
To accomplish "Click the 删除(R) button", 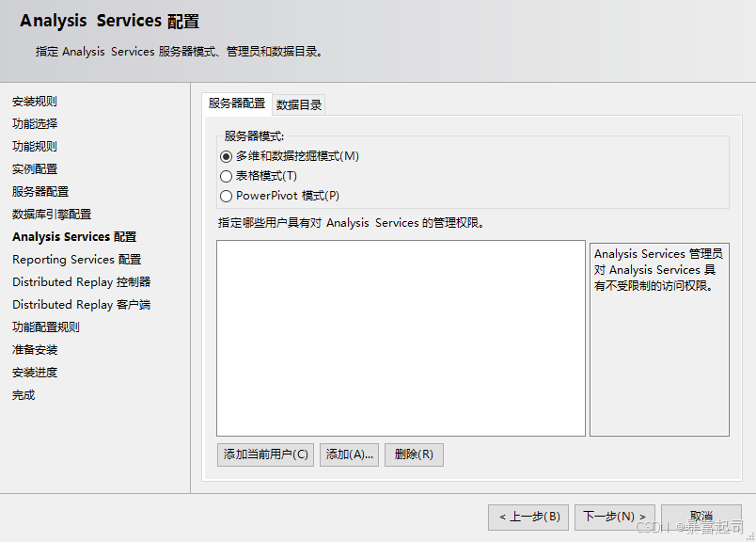I will (x=414, y=454).
